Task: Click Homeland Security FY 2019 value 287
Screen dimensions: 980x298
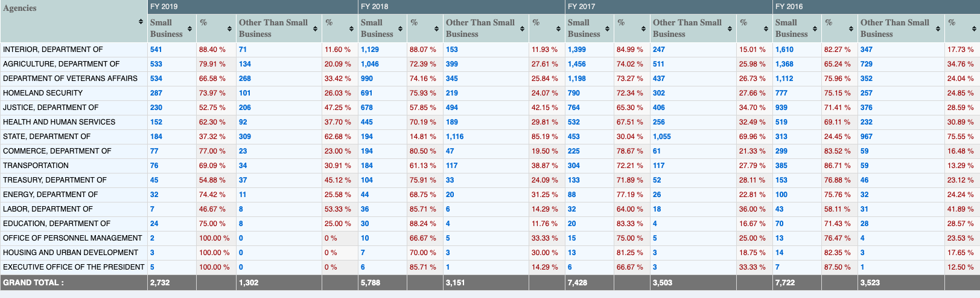Action: point(156,93)
